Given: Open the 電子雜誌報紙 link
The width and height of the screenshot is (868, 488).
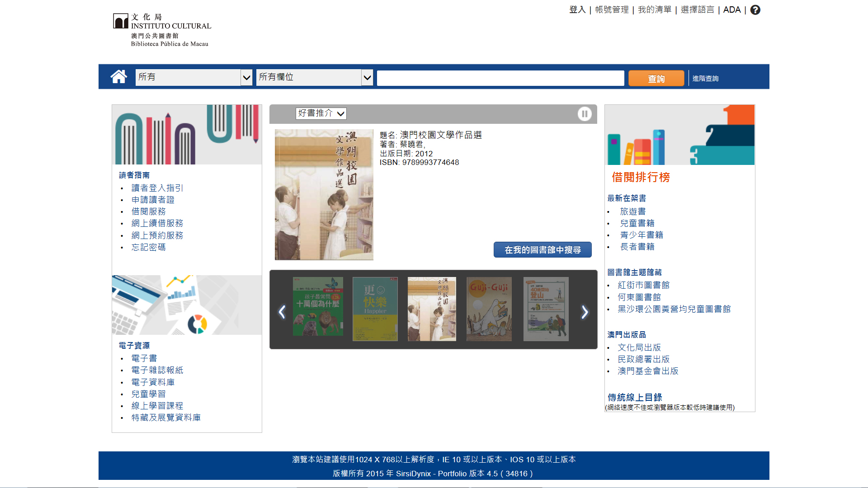Looking at the screenshot, I should point(157,370).
